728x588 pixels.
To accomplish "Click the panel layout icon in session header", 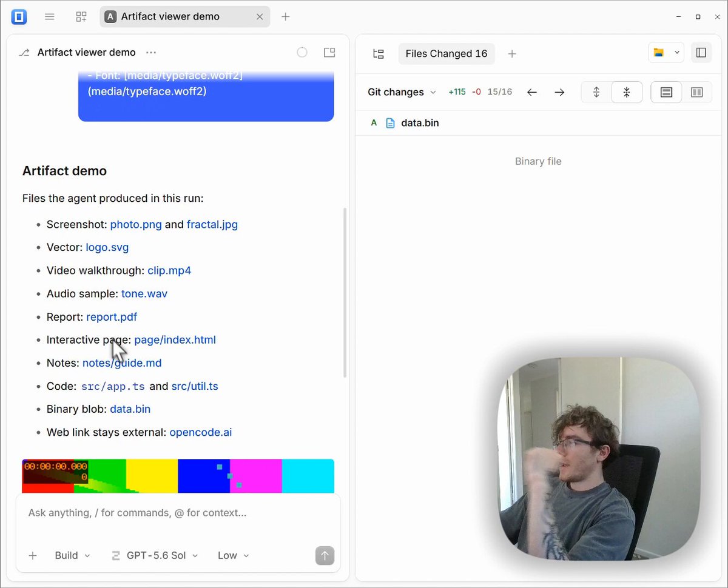I will coord(329,53).
